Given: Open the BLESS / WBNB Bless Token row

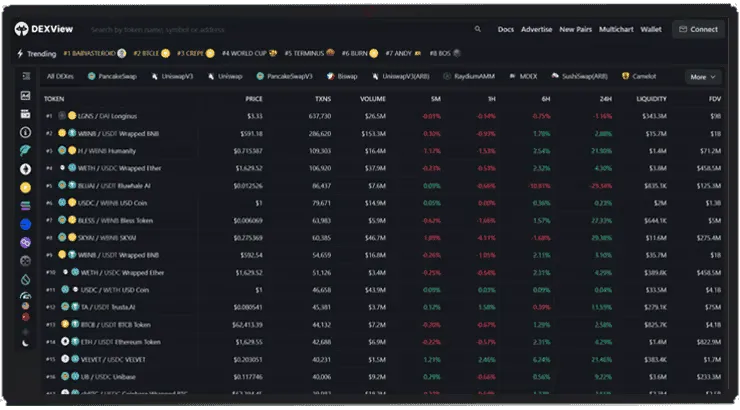Looking at the screenshot, I should [383, 220].
